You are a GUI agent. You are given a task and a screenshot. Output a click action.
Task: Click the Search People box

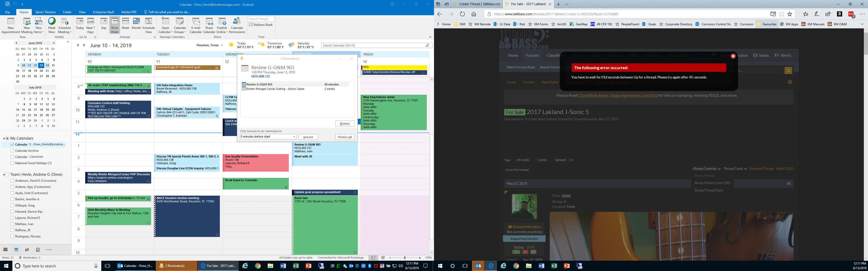(261, 19)
